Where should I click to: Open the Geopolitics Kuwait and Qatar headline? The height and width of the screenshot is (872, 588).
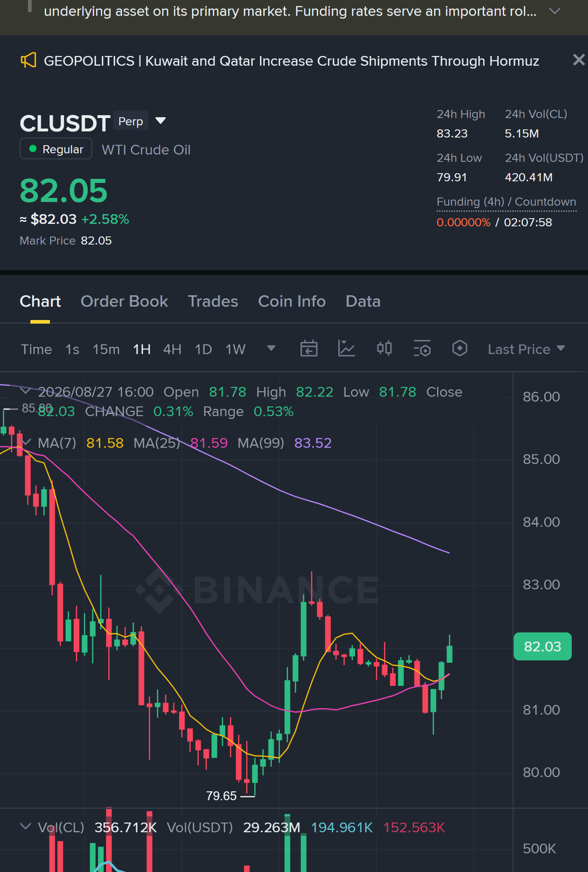(292, 61)
